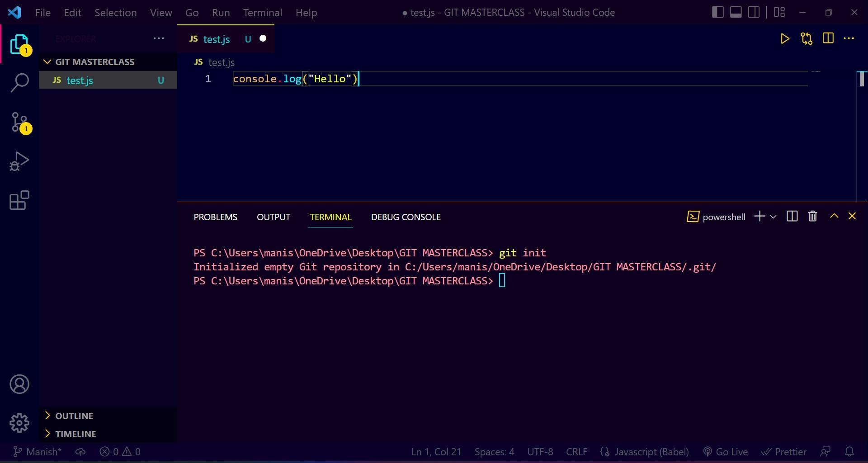Close unsaved test.js tab via dot
Viewport: 868px width, 463px height.
263,38
